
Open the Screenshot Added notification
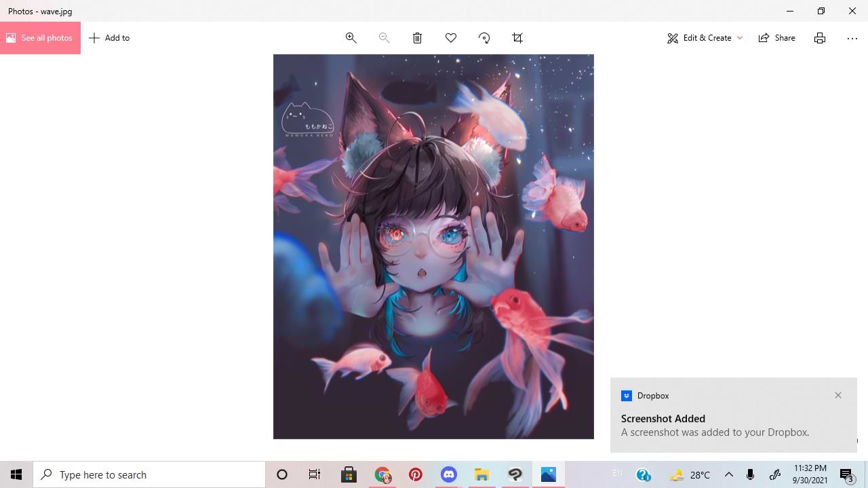715,426
